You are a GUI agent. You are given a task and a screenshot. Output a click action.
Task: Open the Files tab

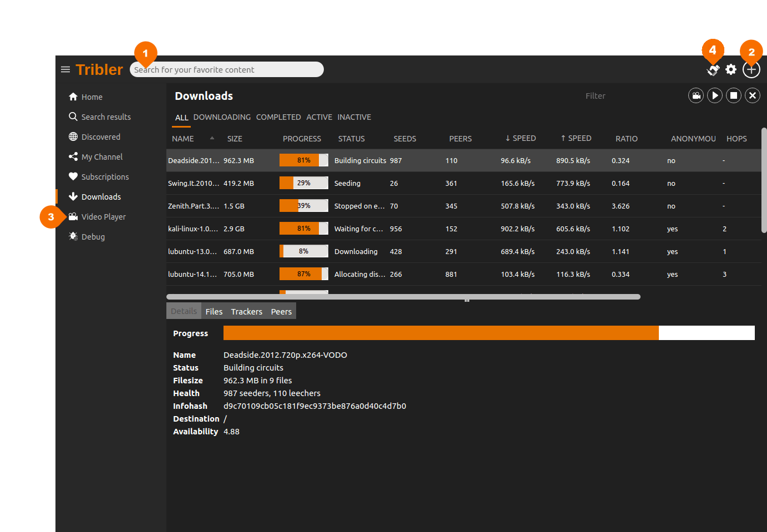coord(214,311)
